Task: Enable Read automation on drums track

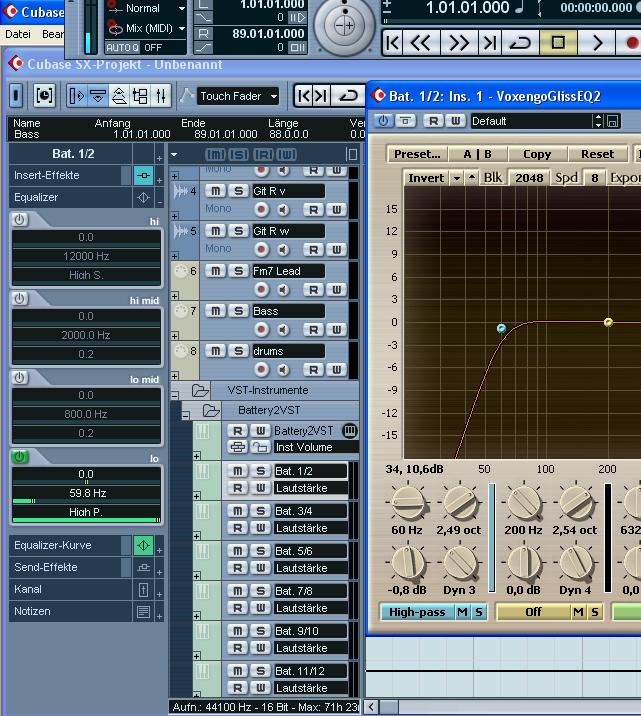Action: tap(313, 370)
